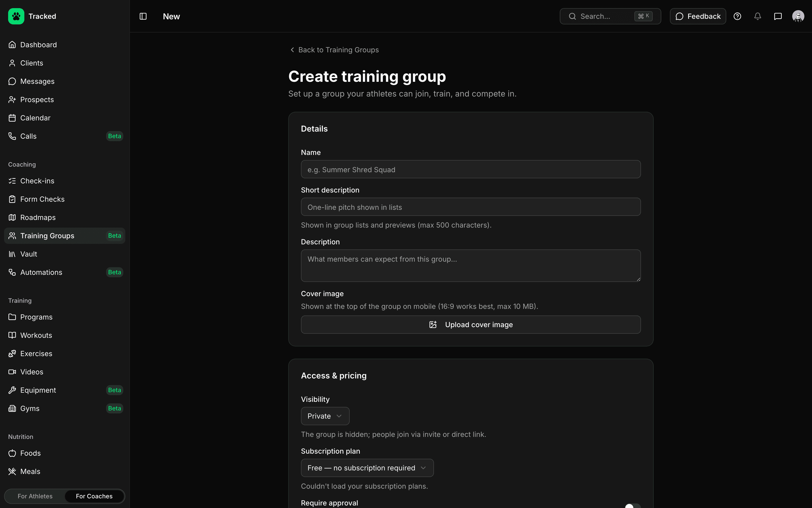Click the Prospects add-user icon
812x508 pixels.
(12, 100)
